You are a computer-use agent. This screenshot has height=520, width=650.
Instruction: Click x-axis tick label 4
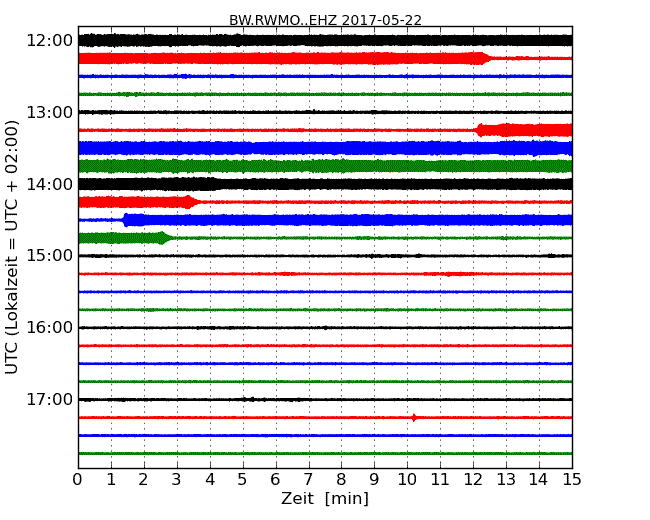210,480
